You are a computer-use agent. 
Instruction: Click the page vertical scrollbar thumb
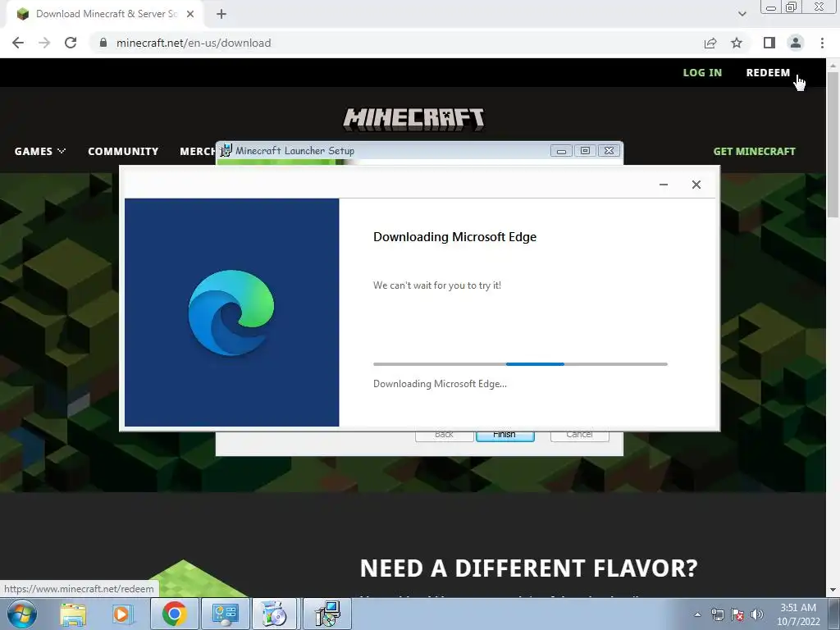click(833, 144)
